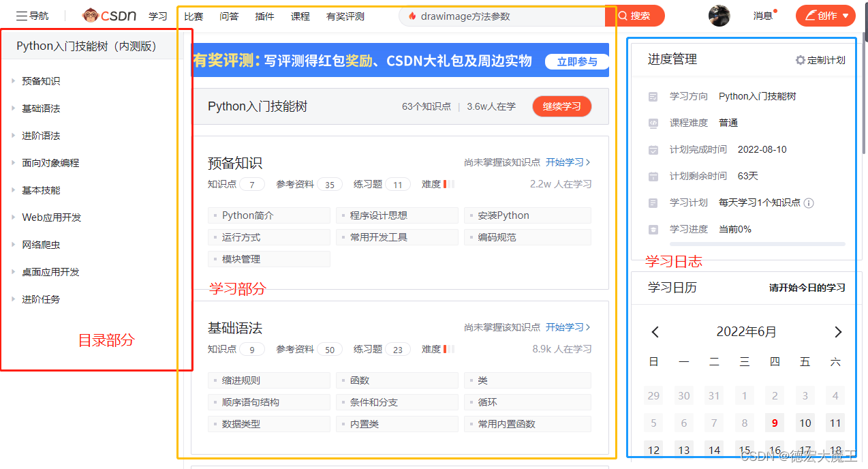Expand 面向对象编程 in the sidebar tree
Image resolution: width=868 pixels, height=469 pixels.
(x=13, y=163)
